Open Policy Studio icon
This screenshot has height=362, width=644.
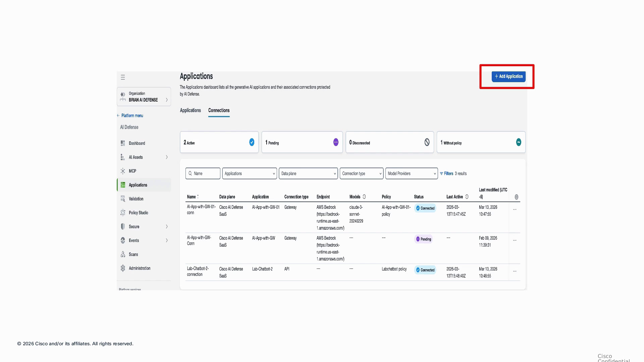coord(123,213)
